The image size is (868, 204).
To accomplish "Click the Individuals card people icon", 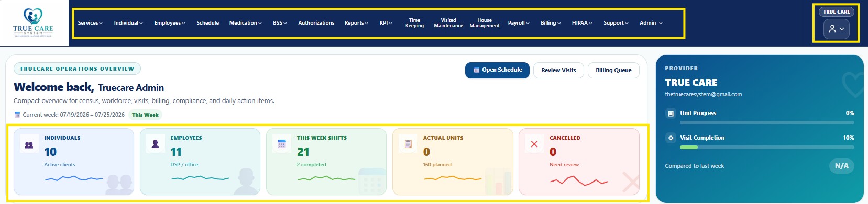I will click(29, 144).
